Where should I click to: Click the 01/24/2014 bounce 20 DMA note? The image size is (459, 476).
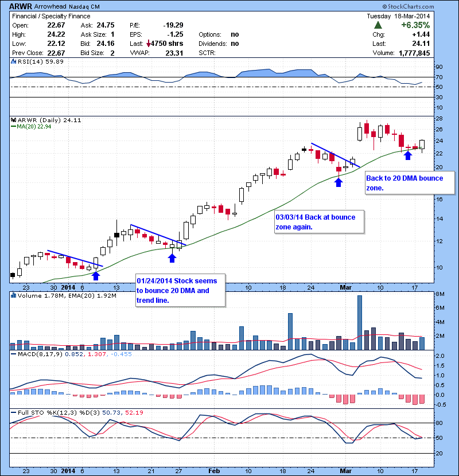point(180,291)
